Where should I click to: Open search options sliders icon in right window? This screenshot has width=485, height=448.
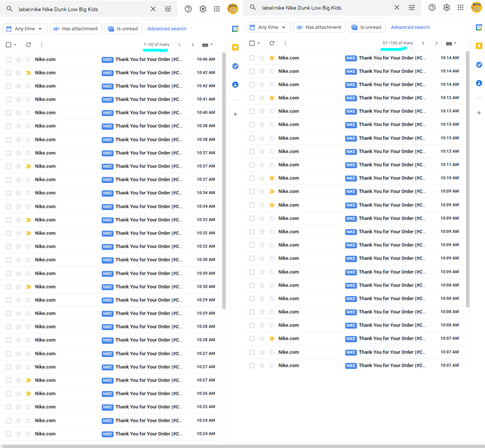412,7
